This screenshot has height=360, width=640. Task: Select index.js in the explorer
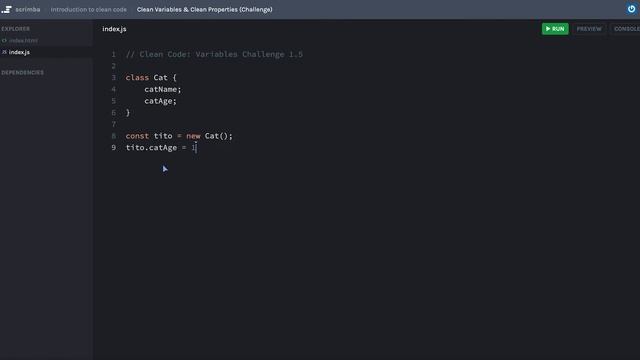pyautogui.click(x=19, y=52)
